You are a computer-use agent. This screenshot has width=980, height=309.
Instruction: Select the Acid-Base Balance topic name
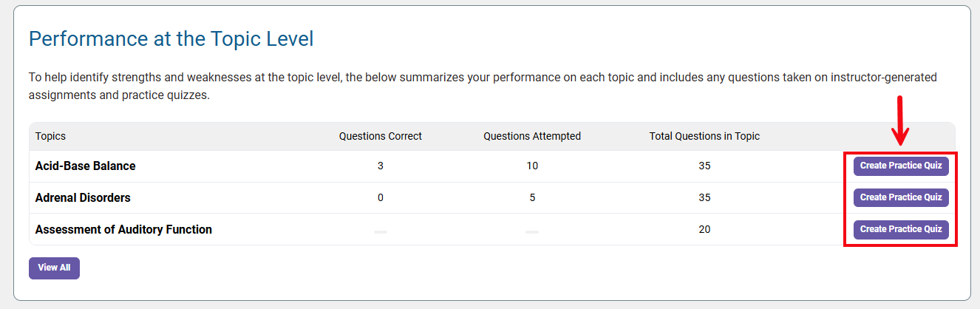[85, 166]
